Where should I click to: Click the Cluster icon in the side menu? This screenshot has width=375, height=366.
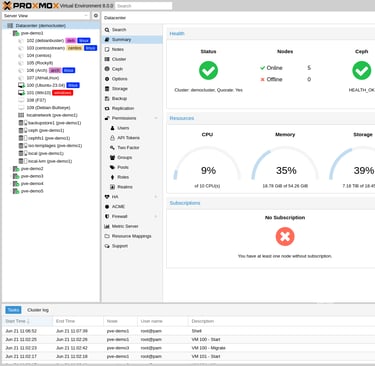pos(107,59)
